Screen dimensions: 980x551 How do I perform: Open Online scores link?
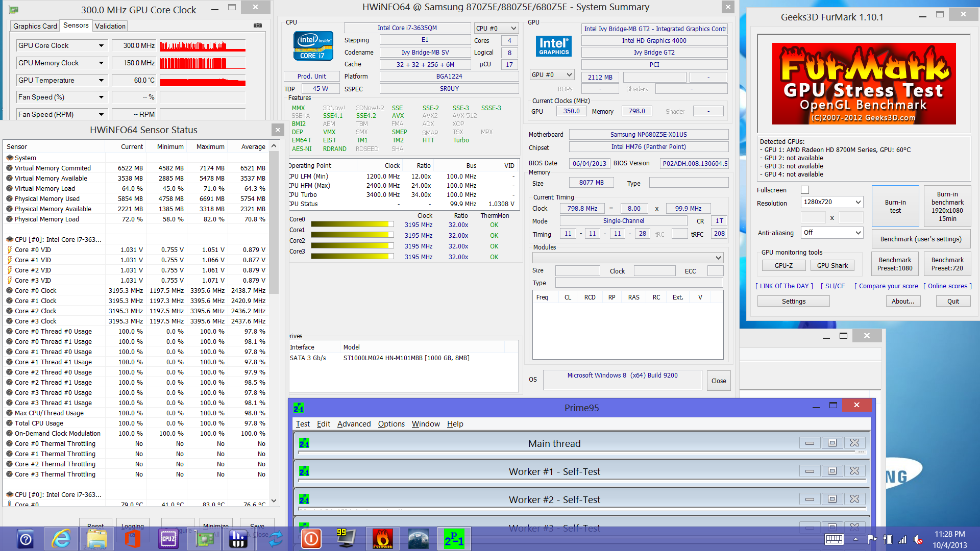point(947,286)
